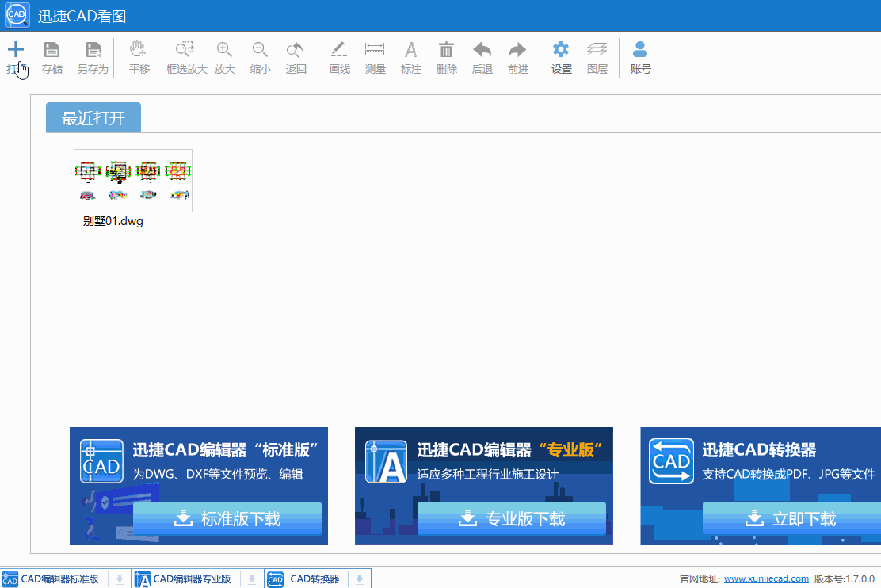
Task: Click the Undo (后退) arrow
Action: pyautogui.click(x=482, y=49)
